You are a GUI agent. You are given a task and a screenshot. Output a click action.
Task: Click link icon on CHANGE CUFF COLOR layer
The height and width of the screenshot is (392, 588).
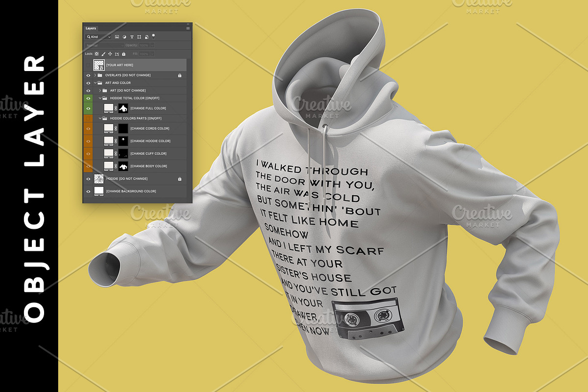tap(116, 154)
